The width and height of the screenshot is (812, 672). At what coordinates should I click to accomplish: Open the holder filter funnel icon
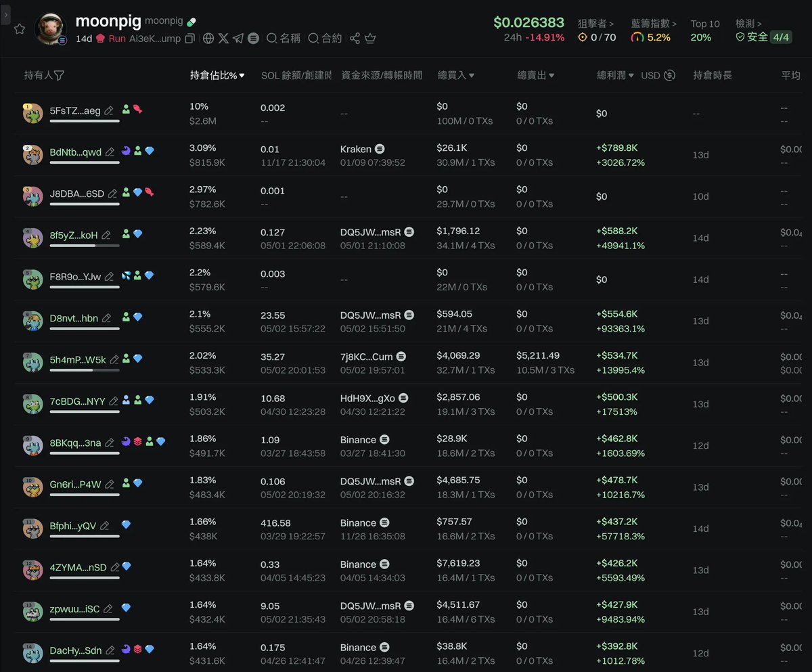click(59, 75)
